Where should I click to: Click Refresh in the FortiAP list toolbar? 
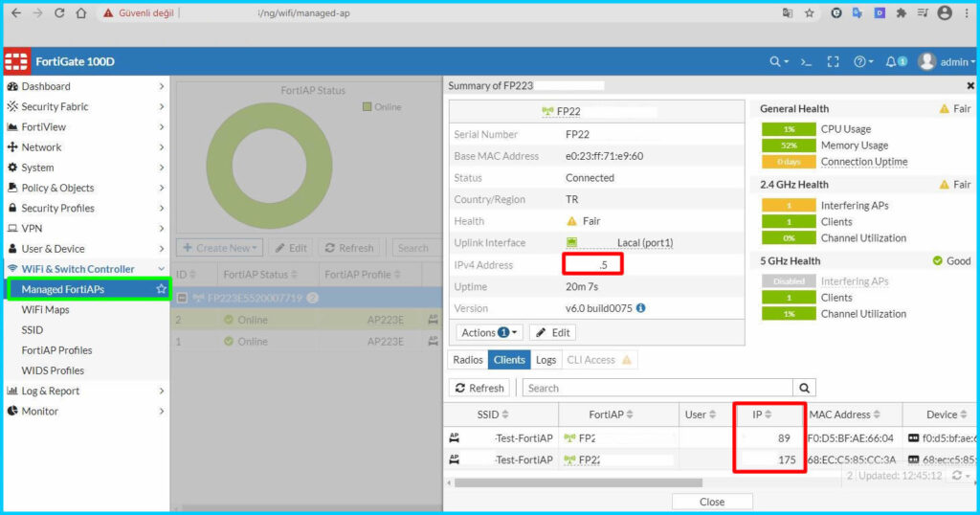click(x=349, y=248)
